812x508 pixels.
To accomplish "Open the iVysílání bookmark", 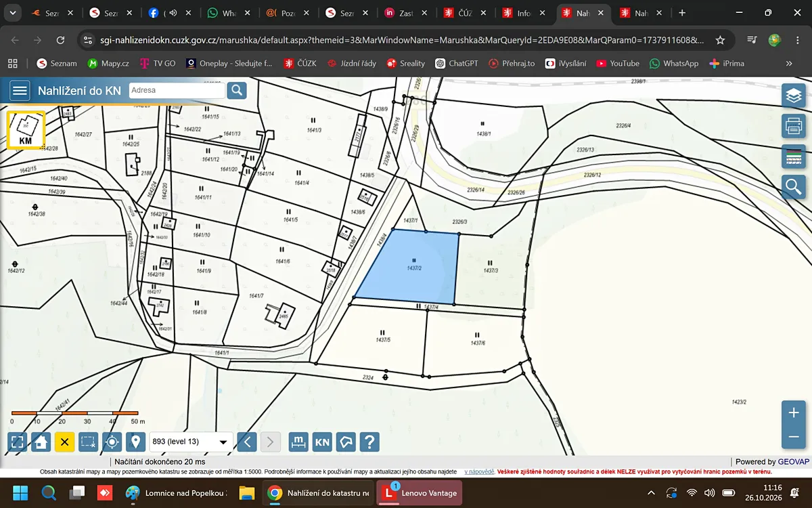I will pos(566,63).
